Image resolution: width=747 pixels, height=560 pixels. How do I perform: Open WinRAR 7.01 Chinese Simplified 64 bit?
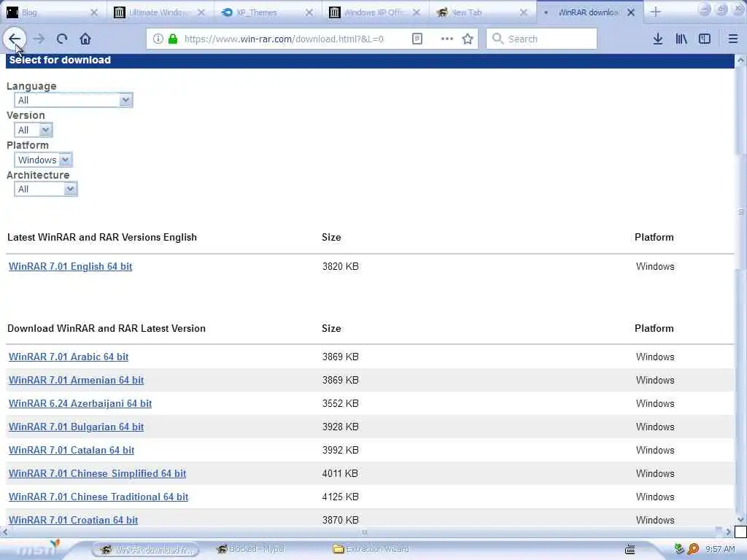click(x=97, y=473)
